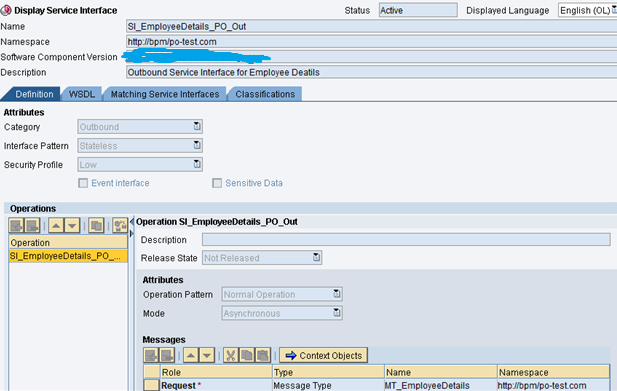Click the scissors cut icon in Messages toolbar
Screen dimensions: 617x391
231,356
